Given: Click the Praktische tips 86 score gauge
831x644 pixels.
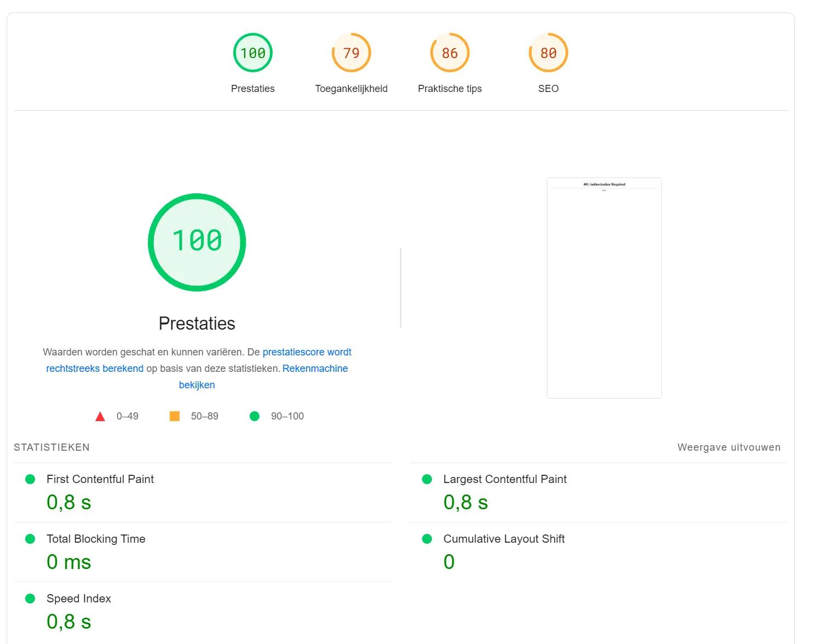Looking at the screenshot, I should [x=449, y=53].
